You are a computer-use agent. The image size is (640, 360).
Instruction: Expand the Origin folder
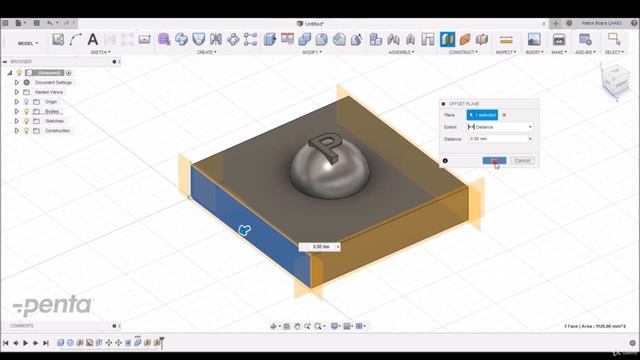[17, 102]
